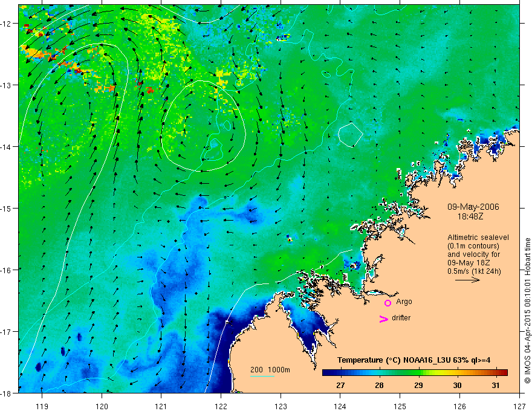This screenshot has width=532, height=411.
Task: Click longitude axis label 121
Action: 161,406
